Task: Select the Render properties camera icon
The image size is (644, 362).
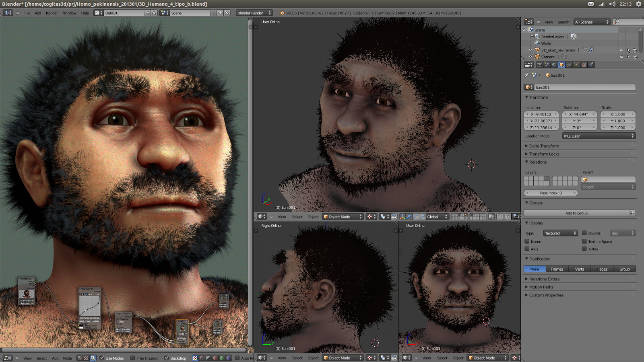Action: coord(540,64)
